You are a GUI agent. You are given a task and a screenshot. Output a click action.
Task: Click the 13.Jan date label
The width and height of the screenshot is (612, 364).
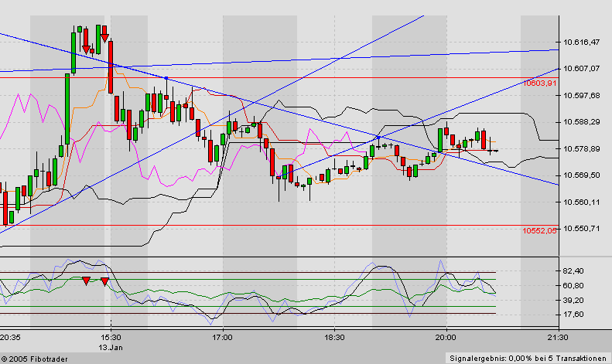point(111,347)
